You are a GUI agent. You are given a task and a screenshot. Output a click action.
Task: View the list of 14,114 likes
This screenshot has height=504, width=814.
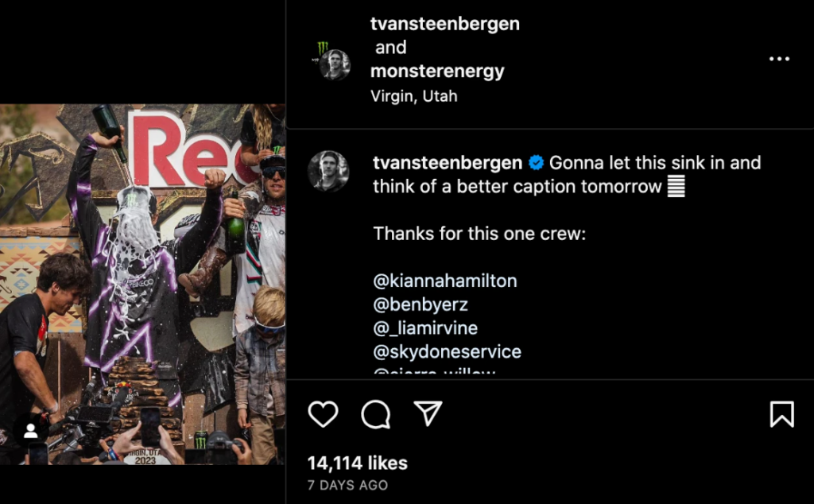(357, 463)
